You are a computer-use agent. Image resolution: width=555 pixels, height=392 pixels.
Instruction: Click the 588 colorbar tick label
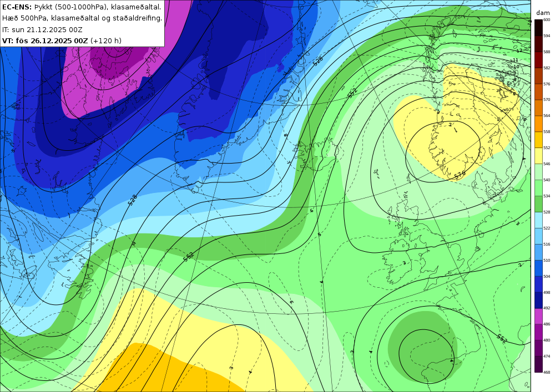point(547,52)
